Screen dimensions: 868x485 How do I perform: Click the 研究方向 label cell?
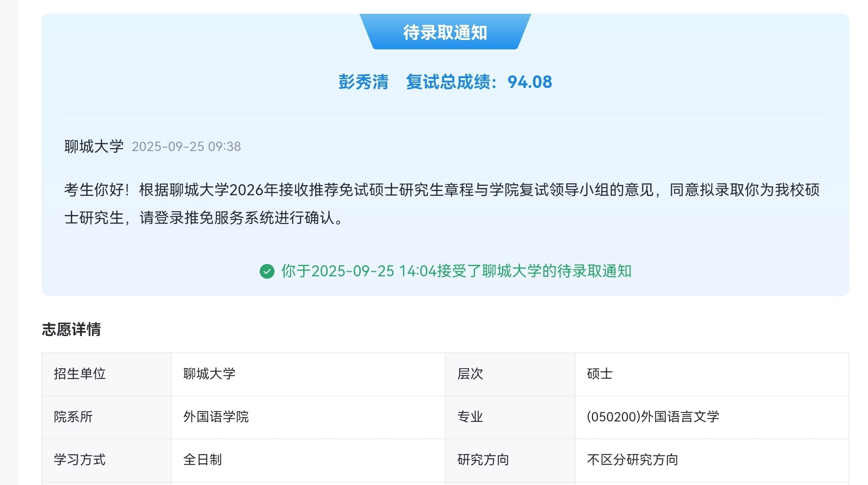click(x=510, y=460)
